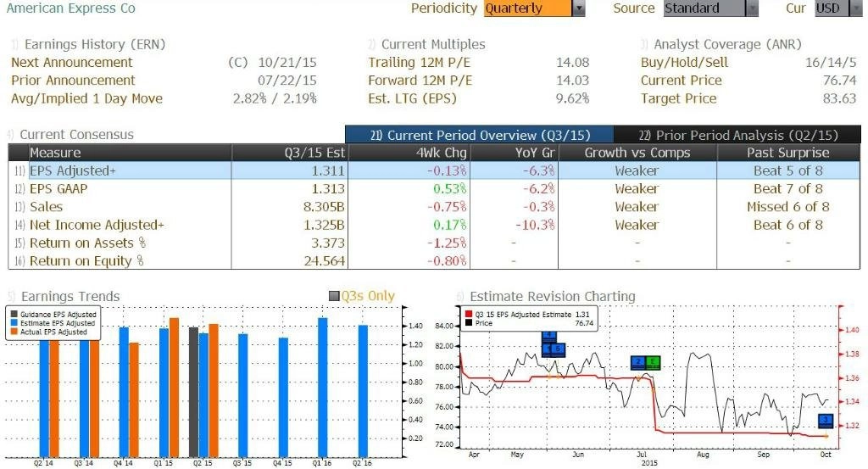The image size is (868, 469).
Task: Open Earnings History (ERN) section
Action: click(x=95, y=44)
